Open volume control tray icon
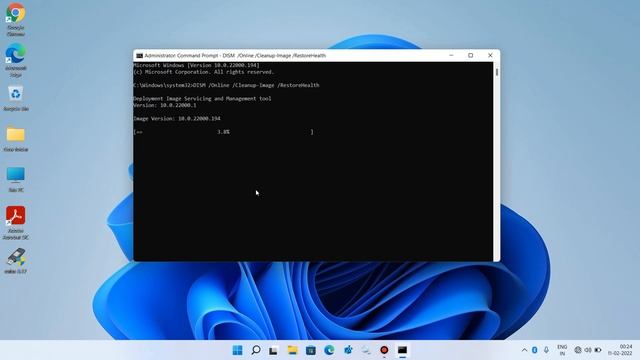Viewport: 640px width, 360px height. coord(588,350)
